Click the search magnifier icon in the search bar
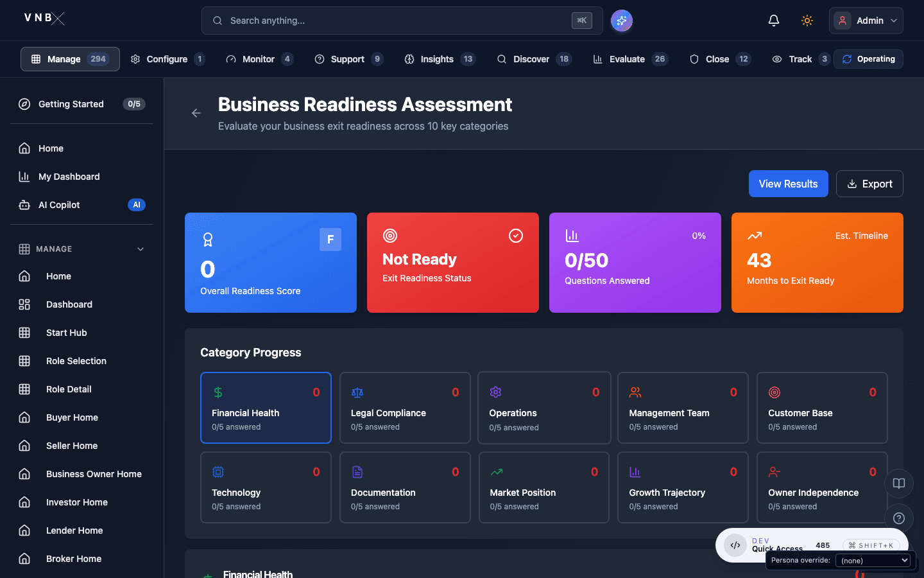Viewport: 924px width, 578px height. [x=218, y=21]
